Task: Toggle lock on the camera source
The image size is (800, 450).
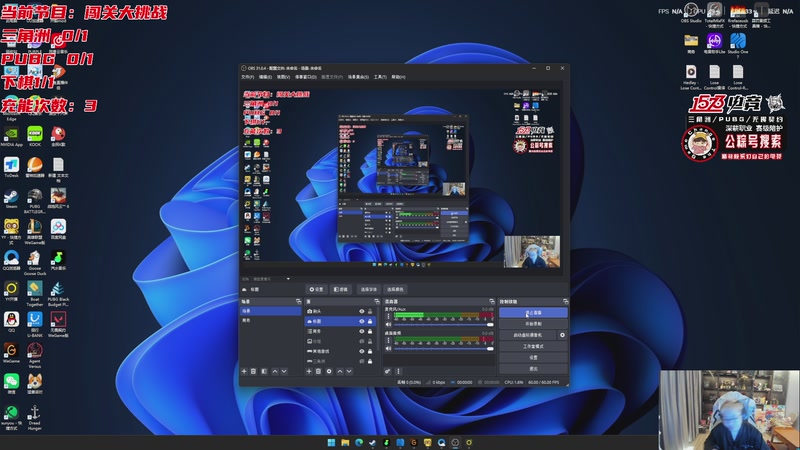Action: pyautogui.click(x=370, y=311)
